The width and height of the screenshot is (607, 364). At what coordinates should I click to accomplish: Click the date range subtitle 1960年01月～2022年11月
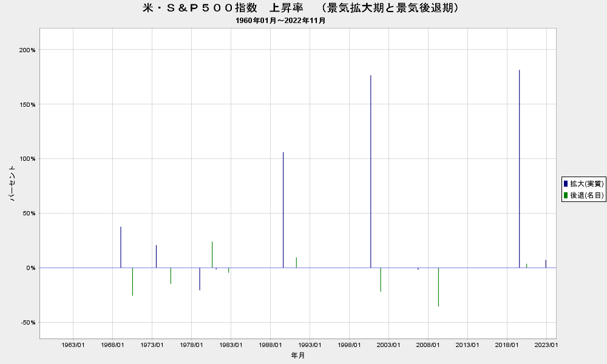280,21
